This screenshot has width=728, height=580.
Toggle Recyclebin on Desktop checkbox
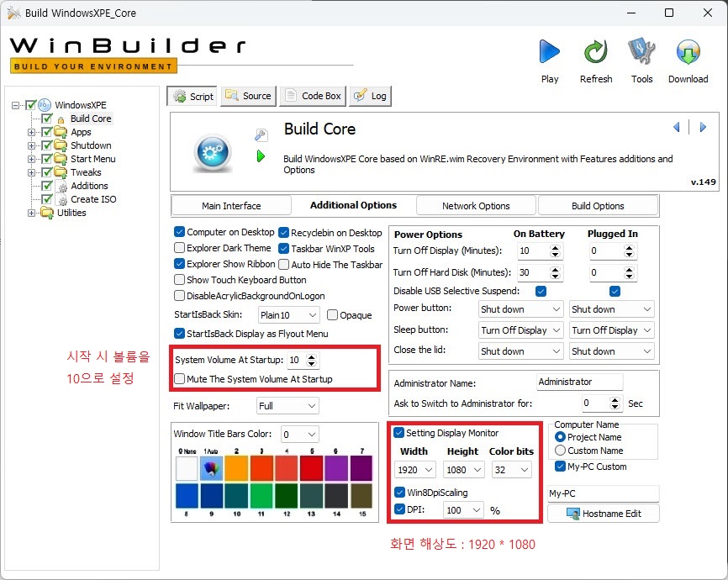pos(283,232)
